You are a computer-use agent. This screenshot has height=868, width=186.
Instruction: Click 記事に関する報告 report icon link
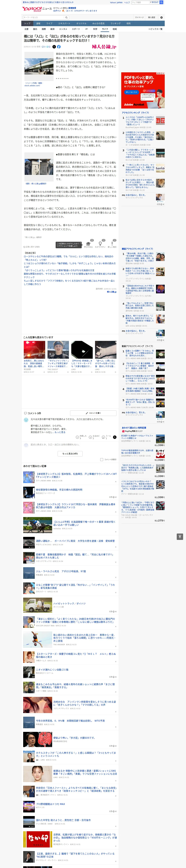(32, 247)
